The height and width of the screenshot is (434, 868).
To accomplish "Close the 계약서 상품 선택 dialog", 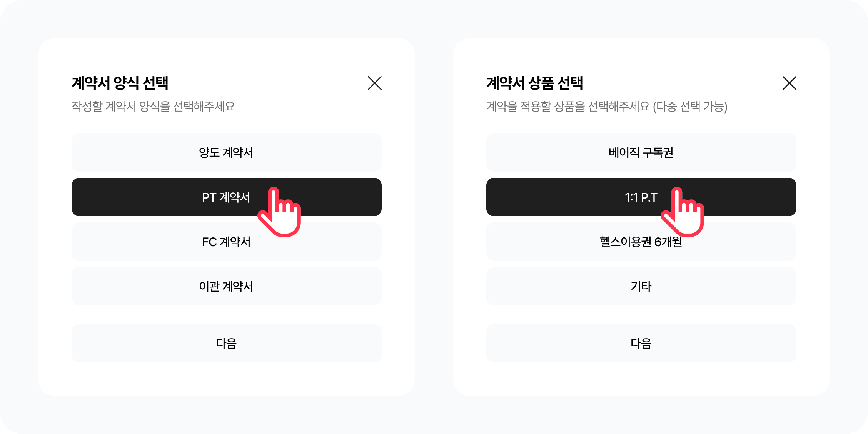I will tap(789, 83).
